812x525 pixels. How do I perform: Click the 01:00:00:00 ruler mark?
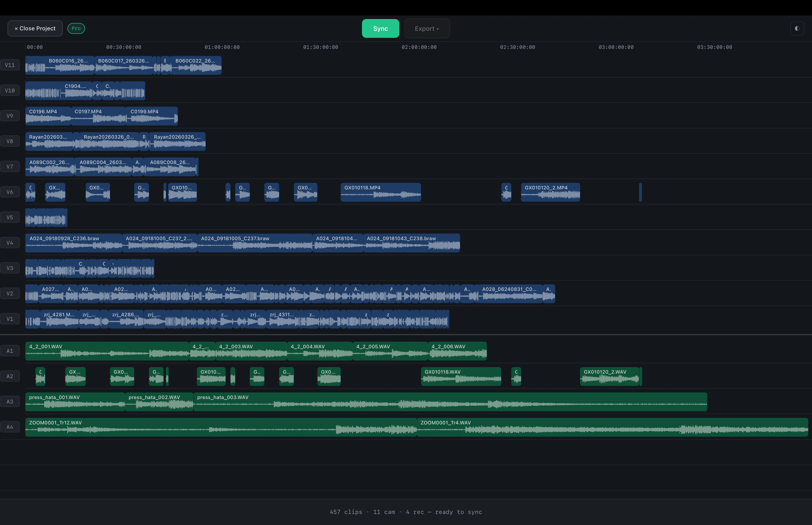(x=222, y=47)
